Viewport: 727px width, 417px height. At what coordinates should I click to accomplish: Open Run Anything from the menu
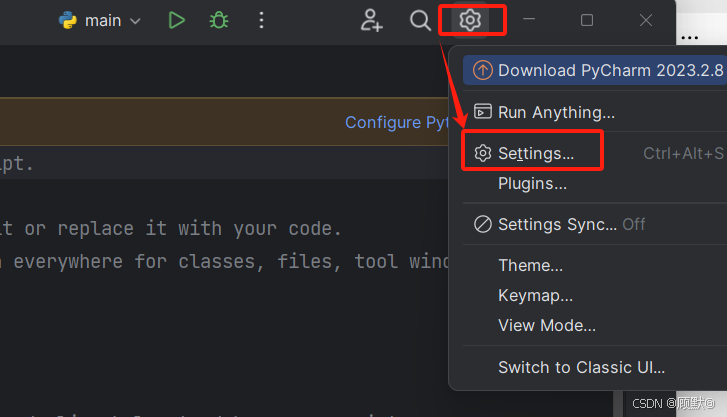[x=556, y=112]
